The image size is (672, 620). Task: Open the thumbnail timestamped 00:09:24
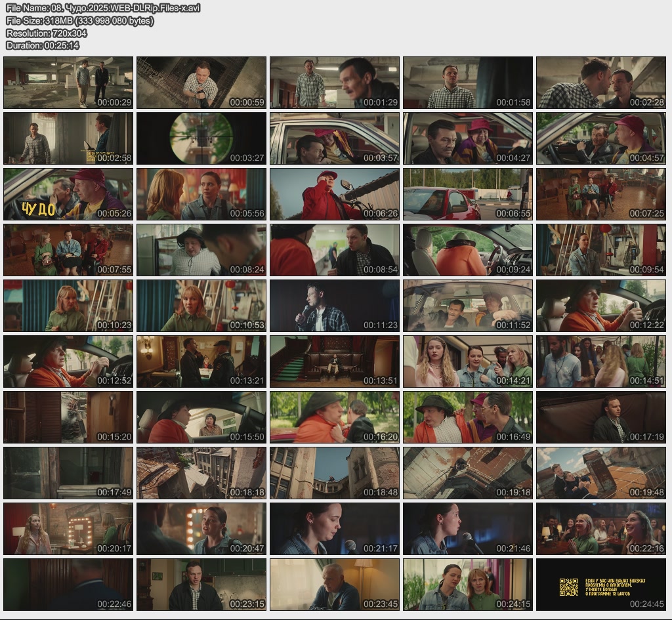pos(467,250)
